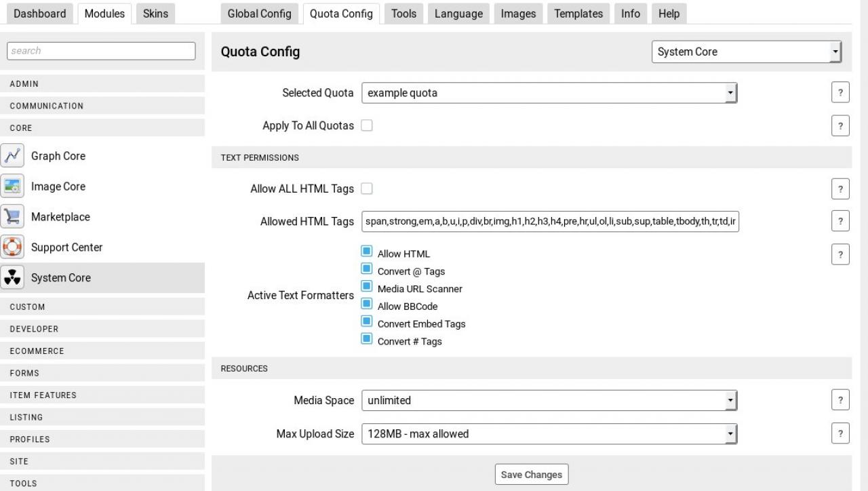Uncheck the Allow BBCode formatter
The height and width of the screenshot is (491, 868).
[x=367, y=304]
